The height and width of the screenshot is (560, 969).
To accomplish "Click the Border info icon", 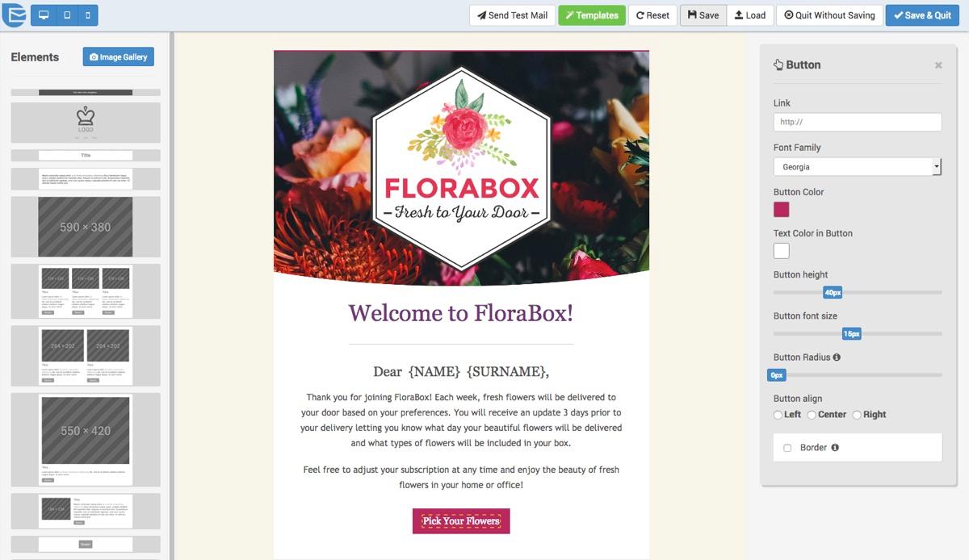I will 835,447.
